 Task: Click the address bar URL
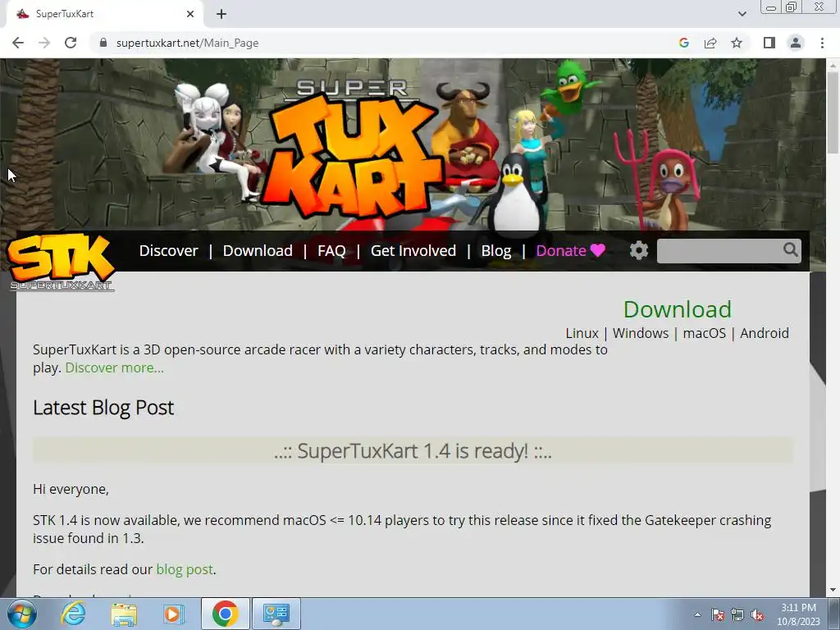coord(188,43)
